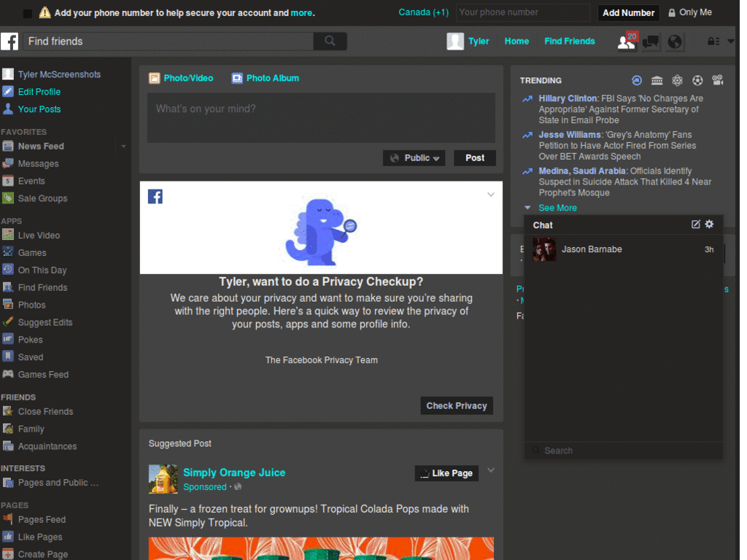Click the Suggest Edits pencil icon

pyautogui.click(x=8, y=322)
